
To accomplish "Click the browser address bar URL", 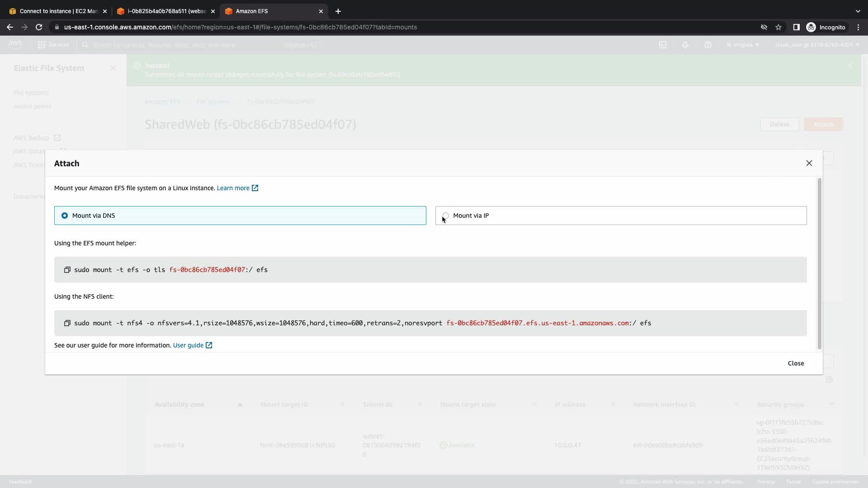I will pos(241,27).
